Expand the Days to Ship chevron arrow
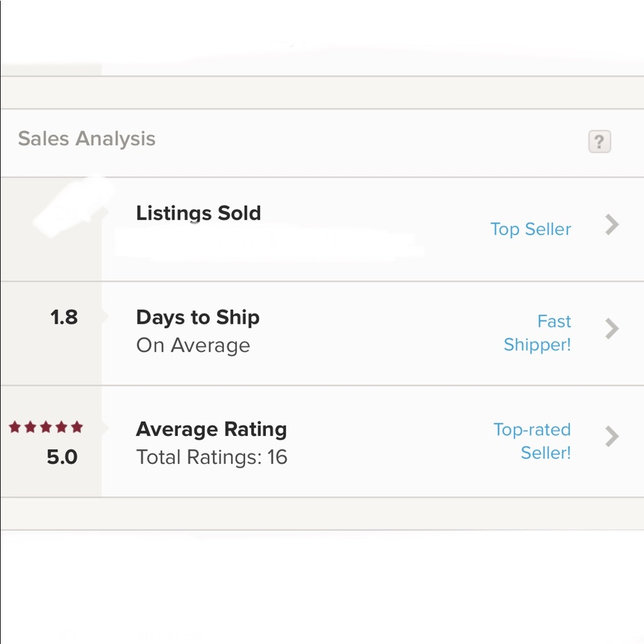Image resolution: width=644 pixels, height=644 pixels. click(x=612, y=328)
